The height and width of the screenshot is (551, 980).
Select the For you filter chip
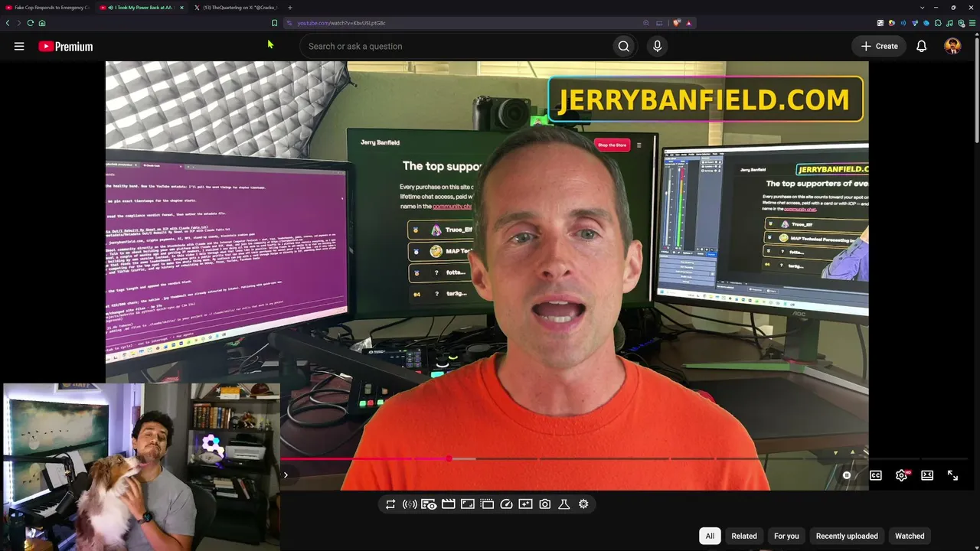click(x=786, y=536)
